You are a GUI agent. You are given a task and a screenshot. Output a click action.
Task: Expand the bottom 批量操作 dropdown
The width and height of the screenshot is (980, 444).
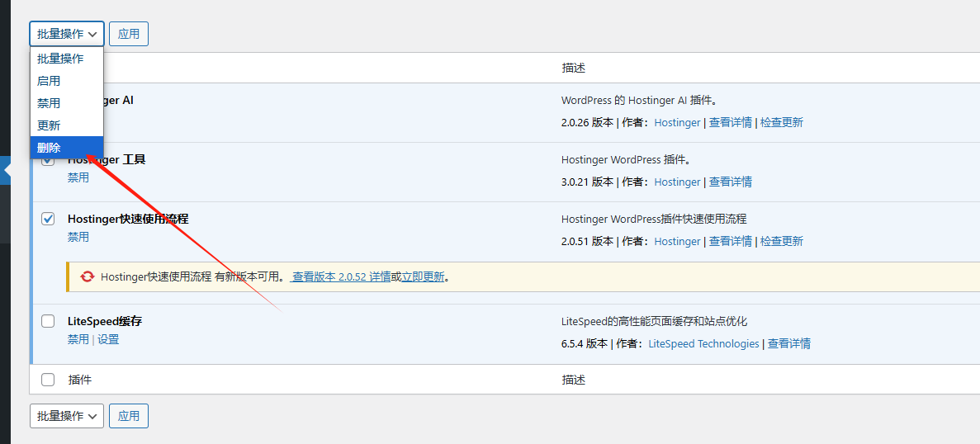pos(67,416)
